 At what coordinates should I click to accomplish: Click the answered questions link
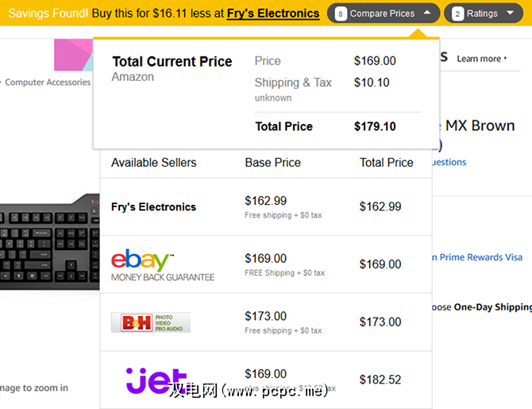click(449, 162)
